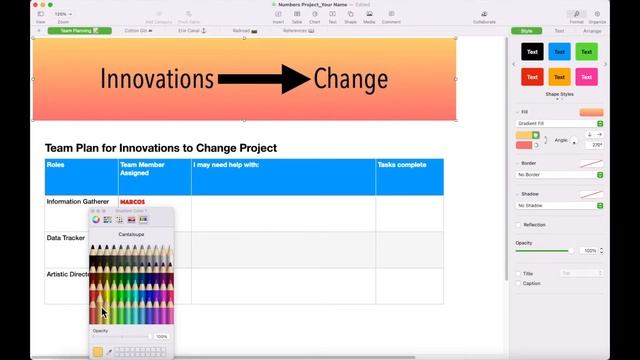
Task: Click the inspector Opacity slider
Action: [544, 251]
